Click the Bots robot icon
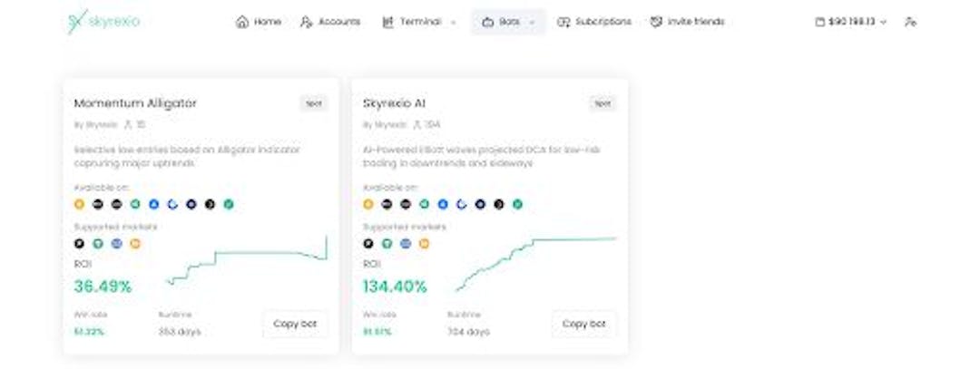Viewport: 980px width, 369px height. tap(487, 22)
